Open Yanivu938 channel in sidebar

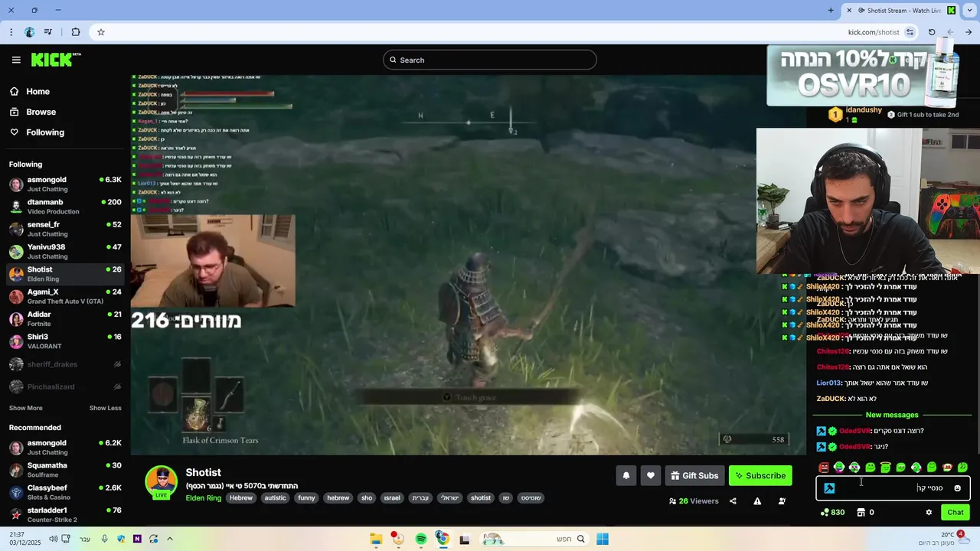pyautogui.click(x=65, y=251)
